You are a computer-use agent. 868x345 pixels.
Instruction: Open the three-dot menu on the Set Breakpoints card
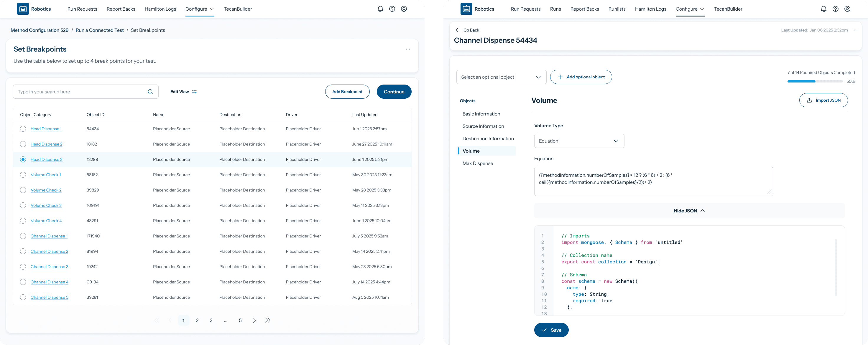click(408, 49)
